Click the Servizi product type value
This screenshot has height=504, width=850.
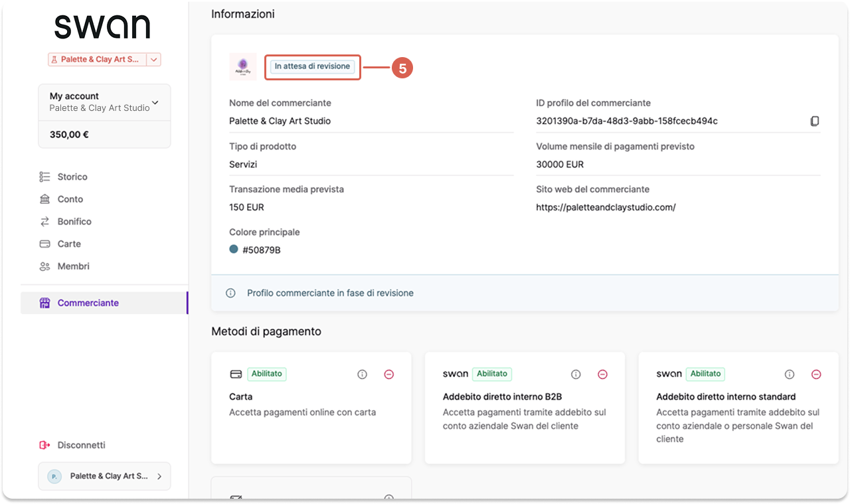click(x=243, y=164)
